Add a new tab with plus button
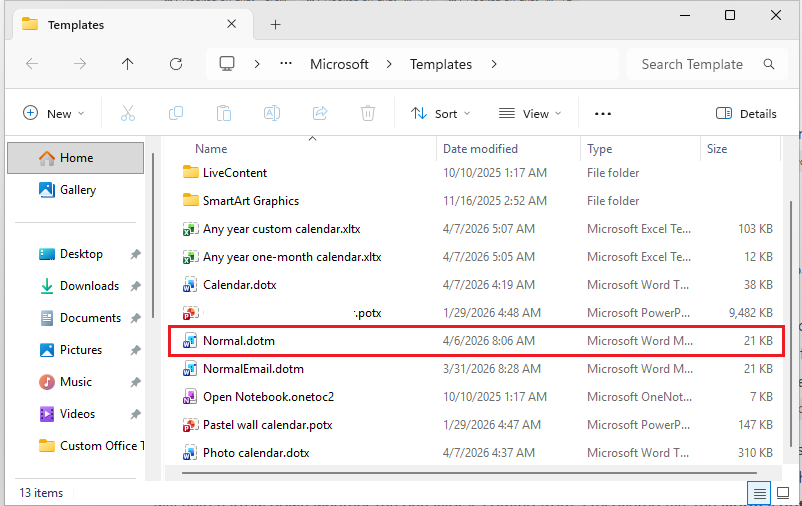This screenshot has height=506, width=802. [x=276, y=25]
